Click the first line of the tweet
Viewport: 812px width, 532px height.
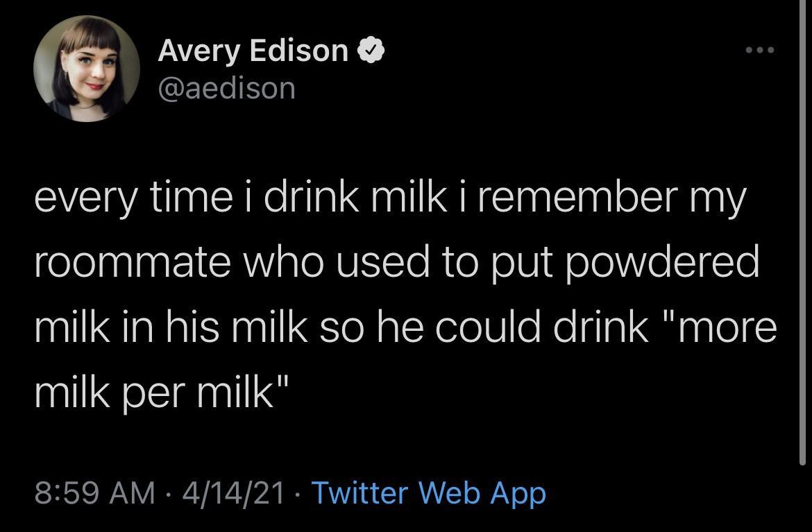click(389, 196)
